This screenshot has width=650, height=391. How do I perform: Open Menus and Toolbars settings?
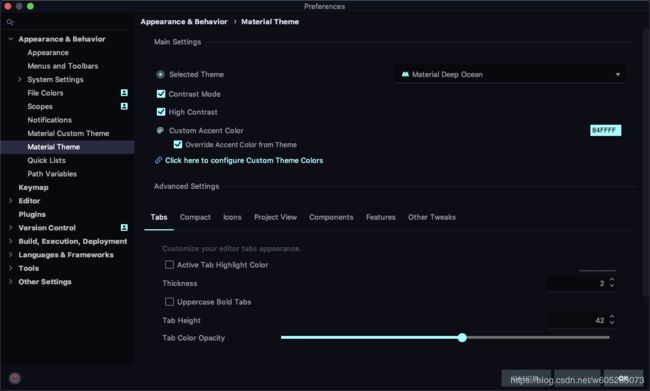click(x=63, y=66)
